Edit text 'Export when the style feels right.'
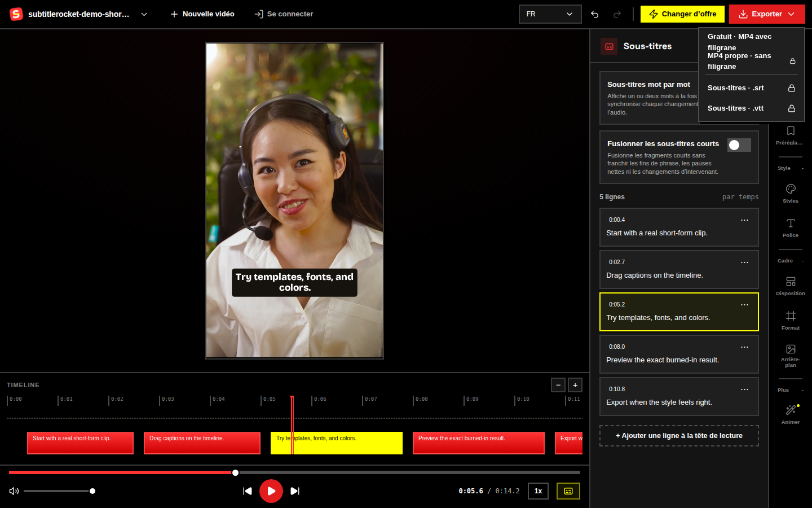The width and height of the screenshot is (812, 508). tap(659, 402)
